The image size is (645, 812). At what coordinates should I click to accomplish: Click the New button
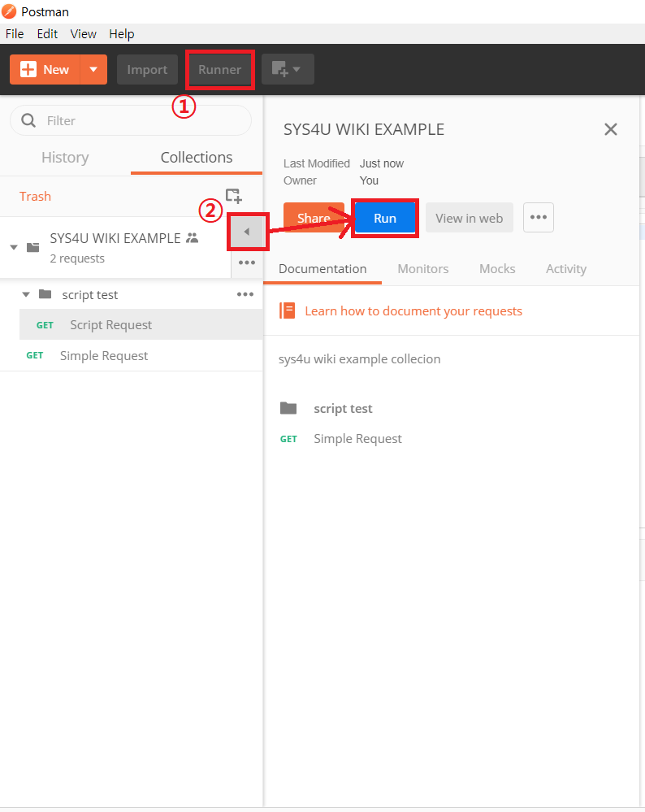point(45,69)
